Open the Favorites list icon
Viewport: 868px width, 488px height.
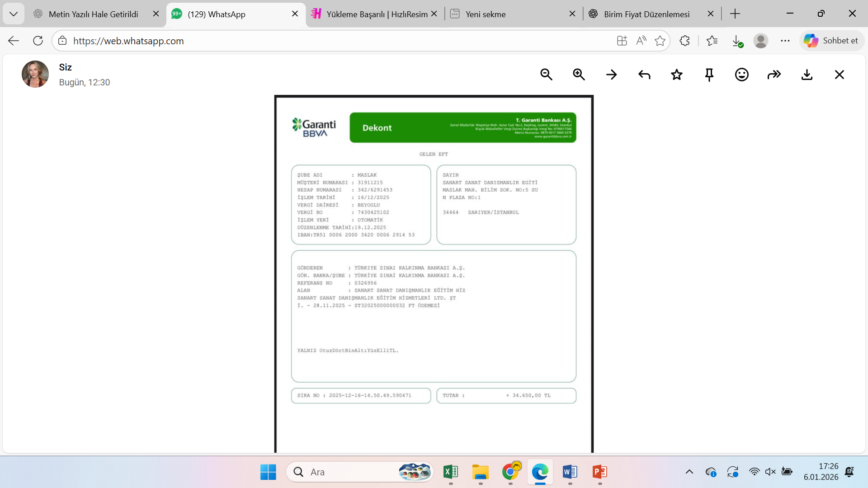click(x=712, y=41)
